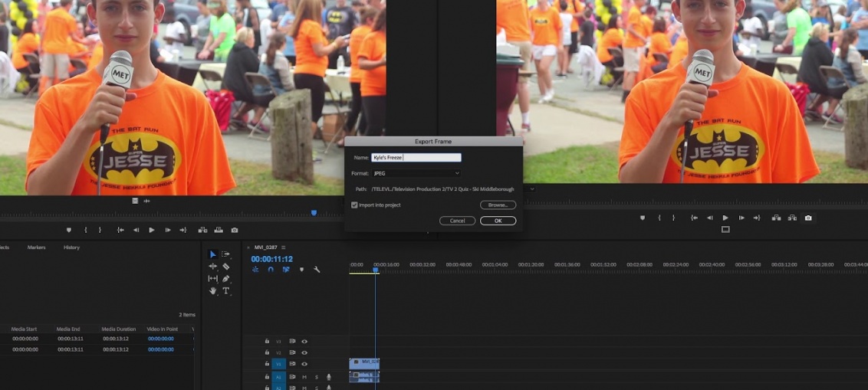Click Extract button in Program monitor
This screenshot has width=868, height=390.
pos(792,218)
